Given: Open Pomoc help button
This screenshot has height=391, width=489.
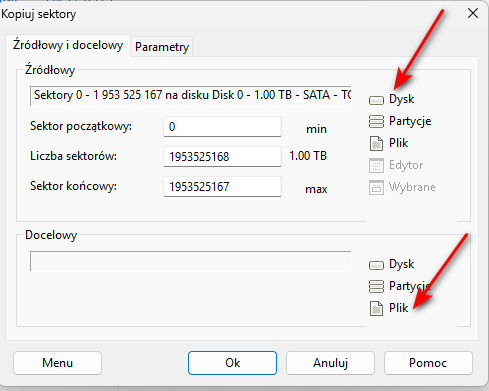Looking at the screenshot, I should [428, 363].
